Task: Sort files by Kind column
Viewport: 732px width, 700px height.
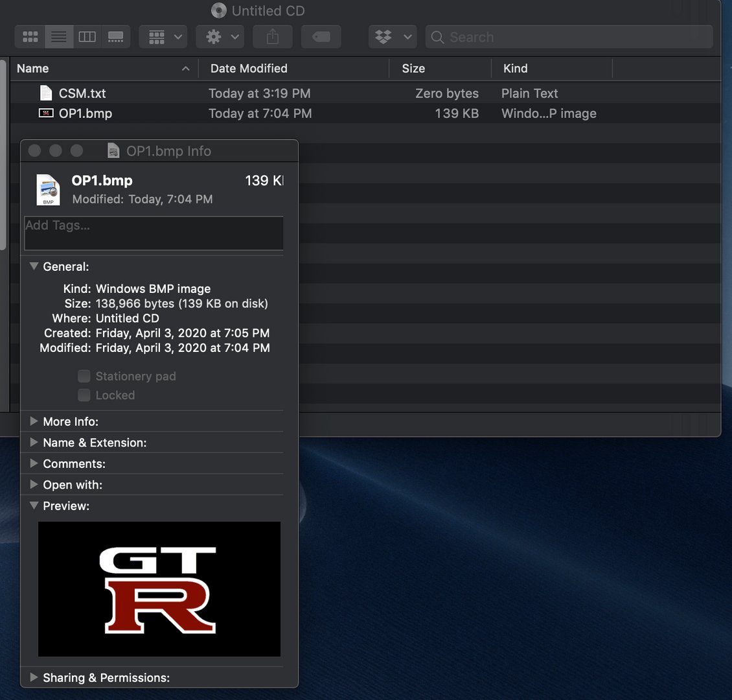Action: click(552, 69)
